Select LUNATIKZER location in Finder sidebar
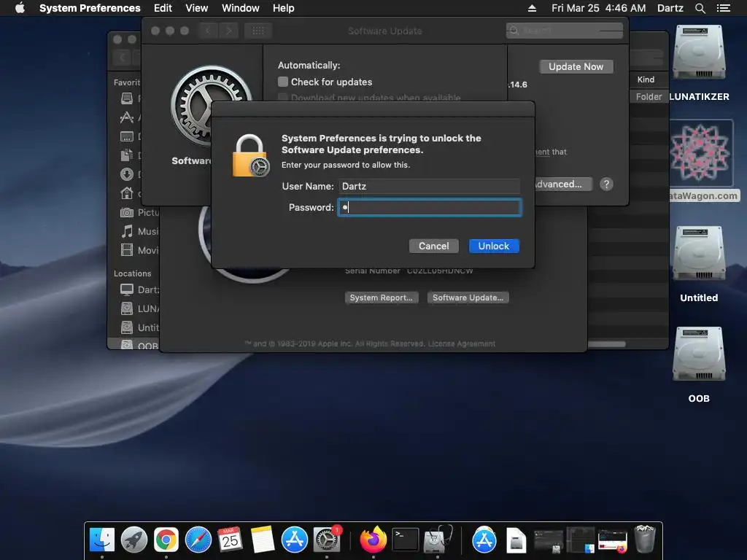 point(139,308)
